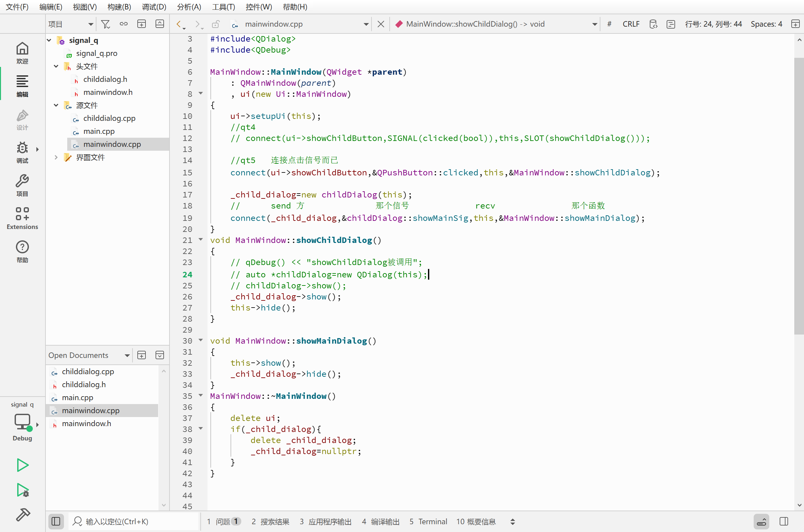The height and width of the screenshot is (532, 804).
Task: Start debugging with the play-bug button
Action: tap(22, 490)
